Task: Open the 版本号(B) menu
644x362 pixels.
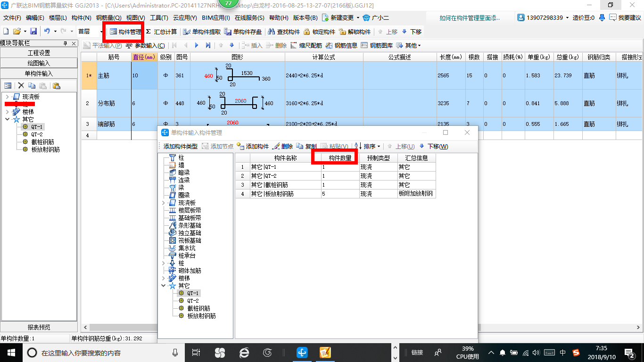Action: click(305, 18)
